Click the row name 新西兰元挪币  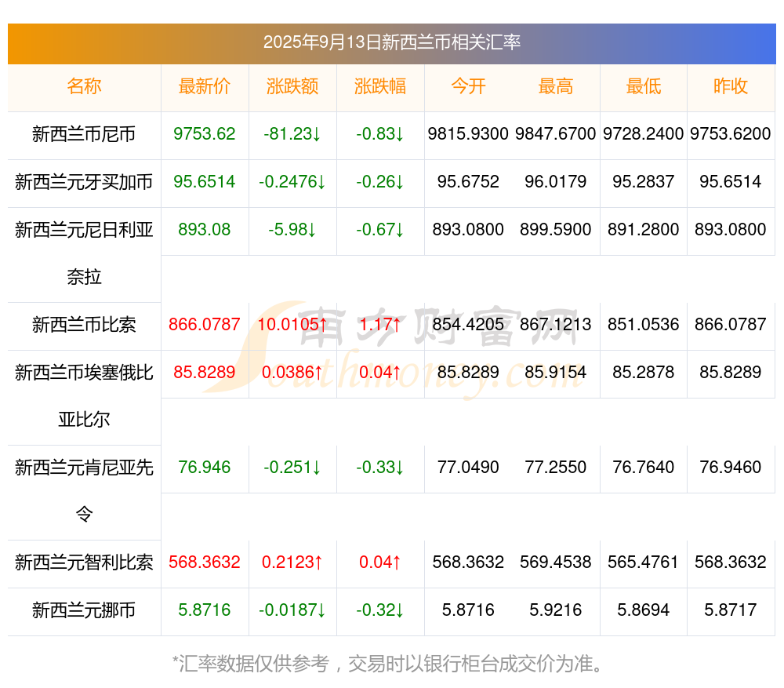tap(84, 610)
